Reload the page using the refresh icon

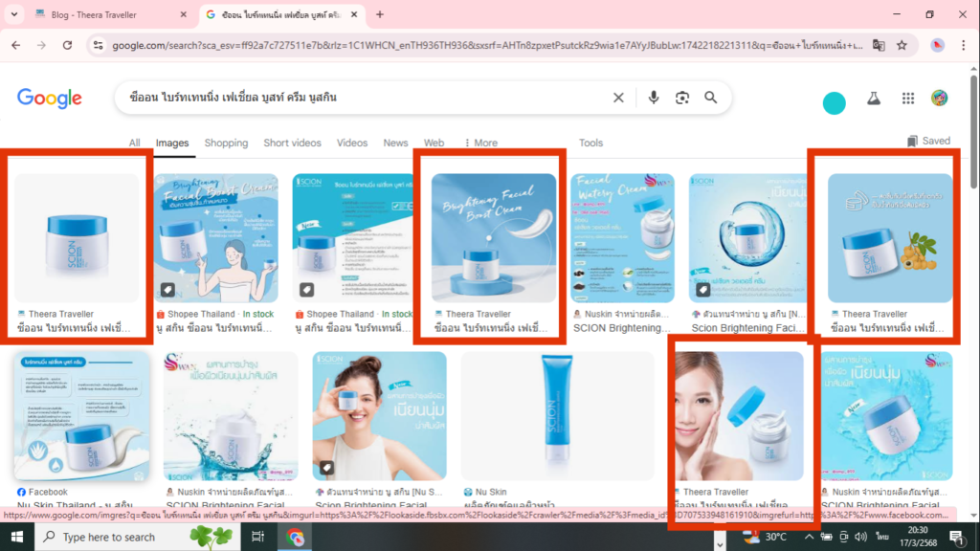point(66,44)
